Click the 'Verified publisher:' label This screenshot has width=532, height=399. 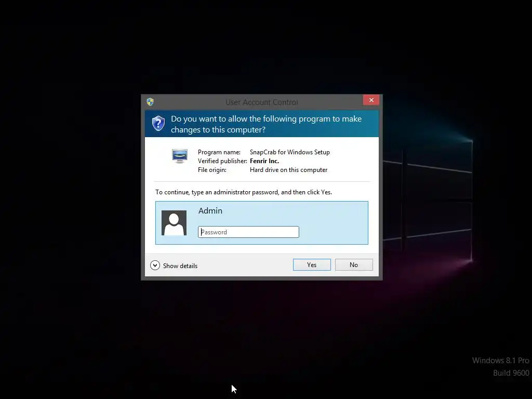222,161
